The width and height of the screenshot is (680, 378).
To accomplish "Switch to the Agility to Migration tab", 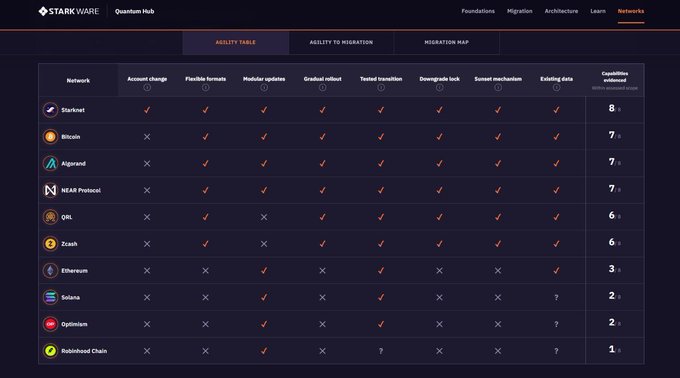I will tap(341, 42).
